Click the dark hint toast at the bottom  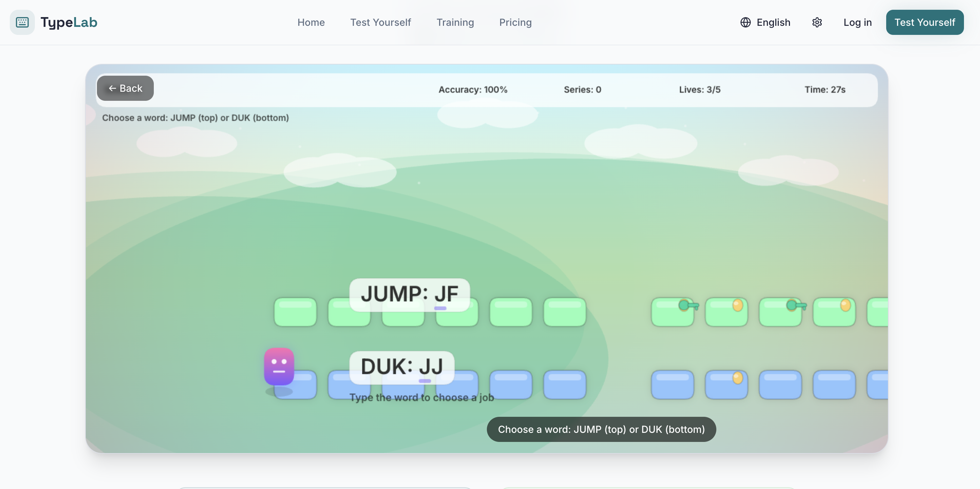[x=601, y=429]
